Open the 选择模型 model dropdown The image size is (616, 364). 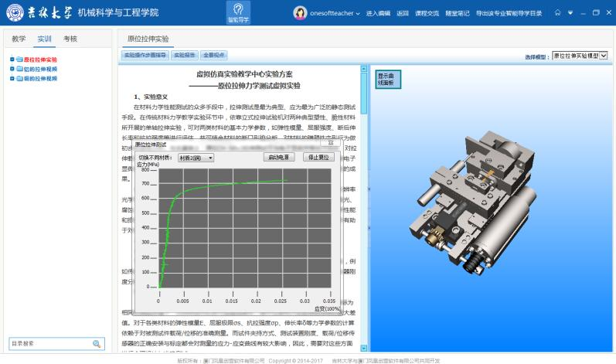pyautogui.click(x=580, y=56)
